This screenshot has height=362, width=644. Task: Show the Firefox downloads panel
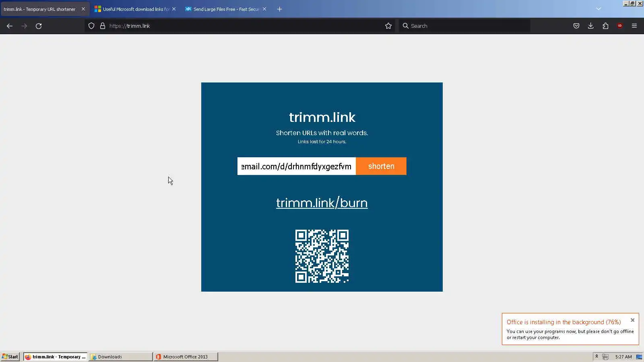point(591,26)
